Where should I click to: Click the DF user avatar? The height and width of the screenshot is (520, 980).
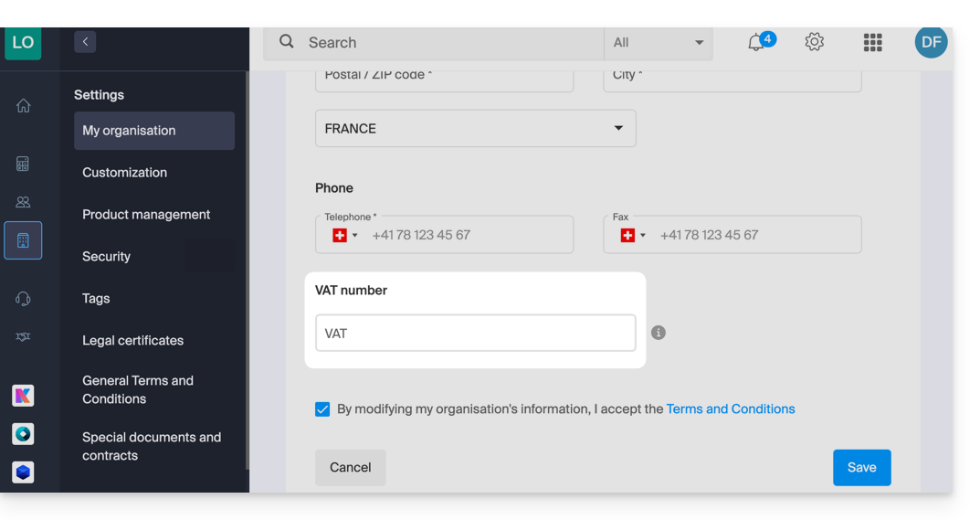(x=931, y=43)
